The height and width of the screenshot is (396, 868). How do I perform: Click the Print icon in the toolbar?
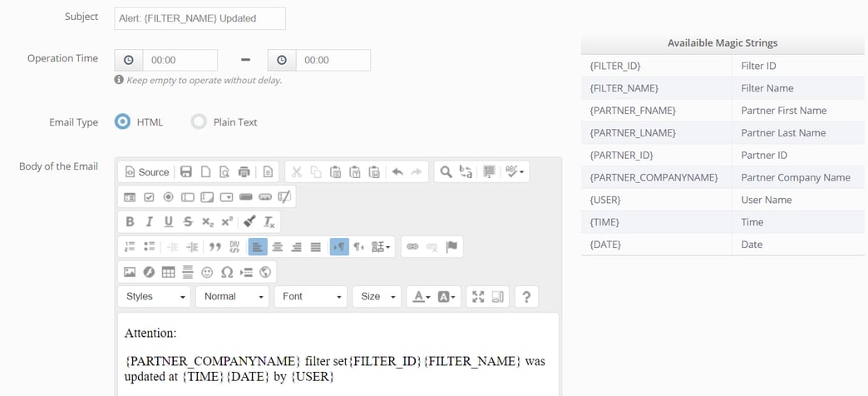click(x=244, y=171)
